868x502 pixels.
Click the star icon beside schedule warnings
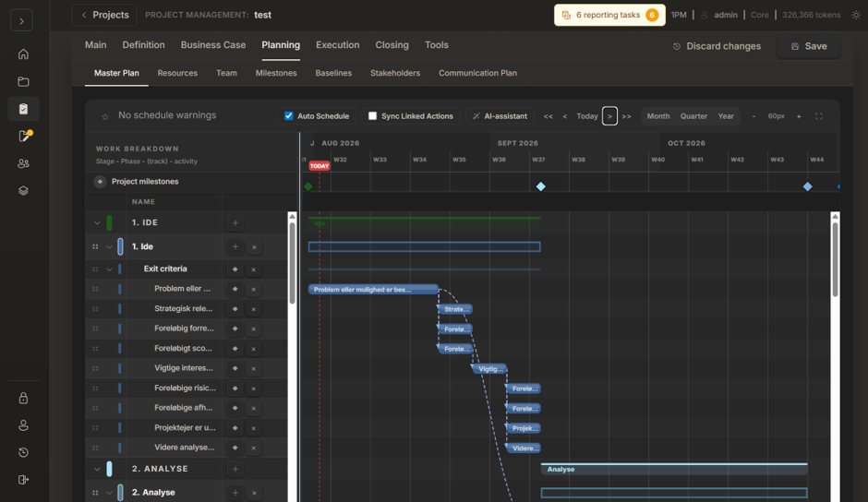105,116
